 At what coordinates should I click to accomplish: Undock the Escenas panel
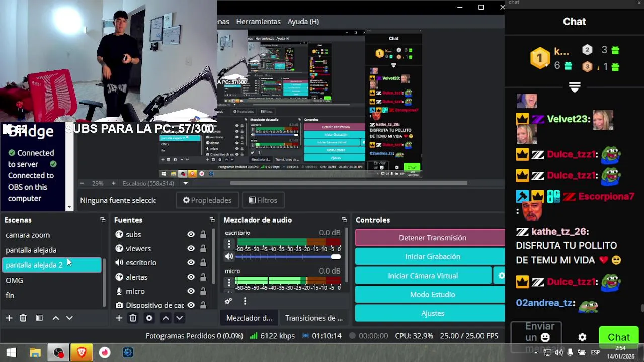pyautogui.click(x=103, y=220)
